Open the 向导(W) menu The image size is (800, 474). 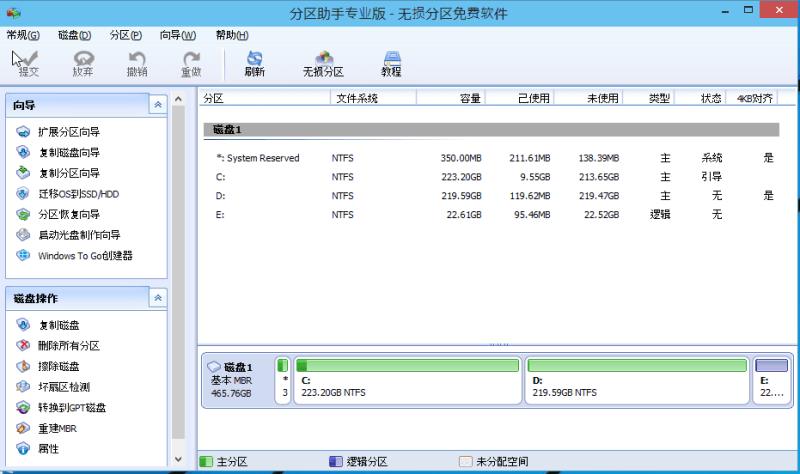(x=178, y=35)
